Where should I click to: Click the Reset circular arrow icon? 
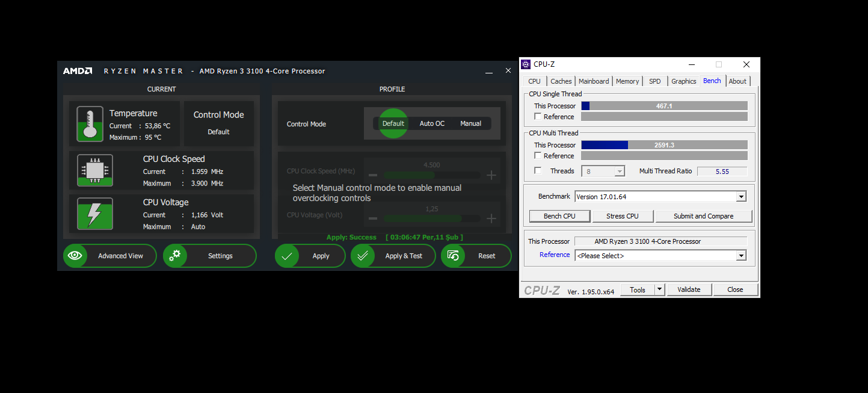click(452, 256)
